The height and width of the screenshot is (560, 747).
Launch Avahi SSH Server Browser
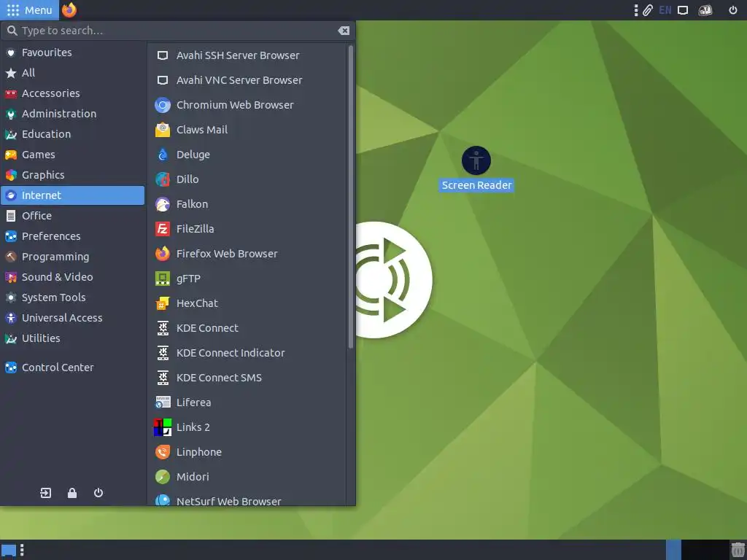point(247,55)
